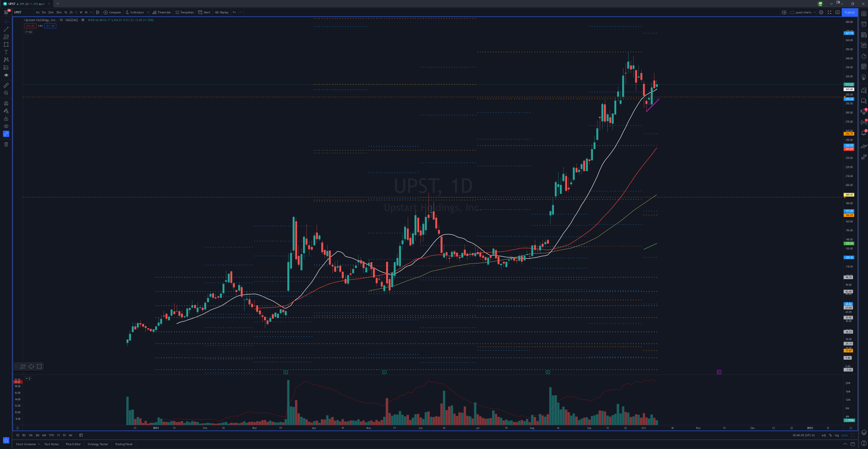
Task: Select the trend line drawing tool
Action: point(6,29)
